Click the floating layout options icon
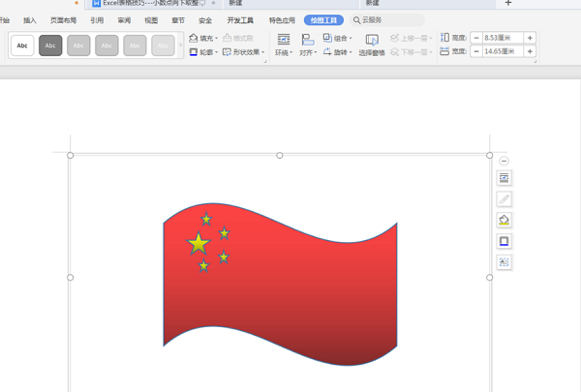581x392 pixels. [x=505, y=178]
